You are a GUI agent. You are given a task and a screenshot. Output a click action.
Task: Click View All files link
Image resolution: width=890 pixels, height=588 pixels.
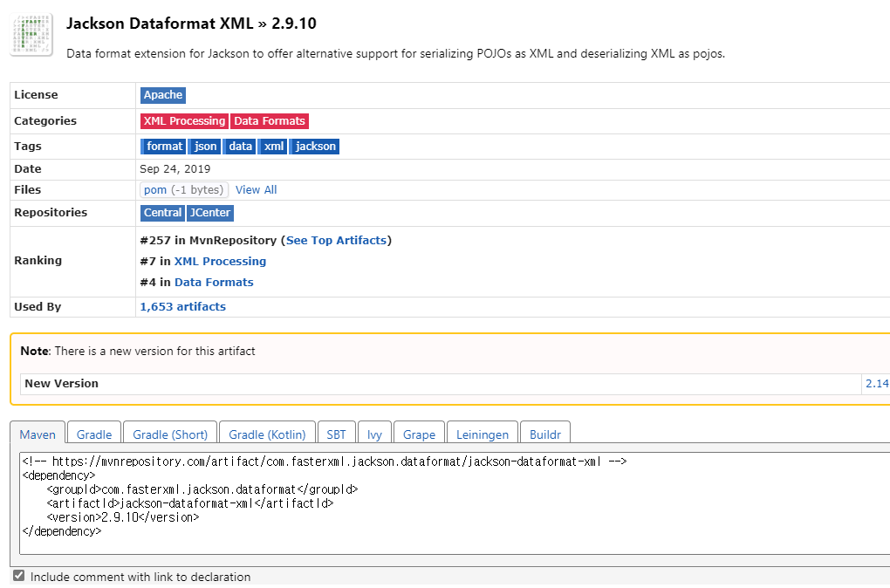pyautogui.click(x=256, y=190)
